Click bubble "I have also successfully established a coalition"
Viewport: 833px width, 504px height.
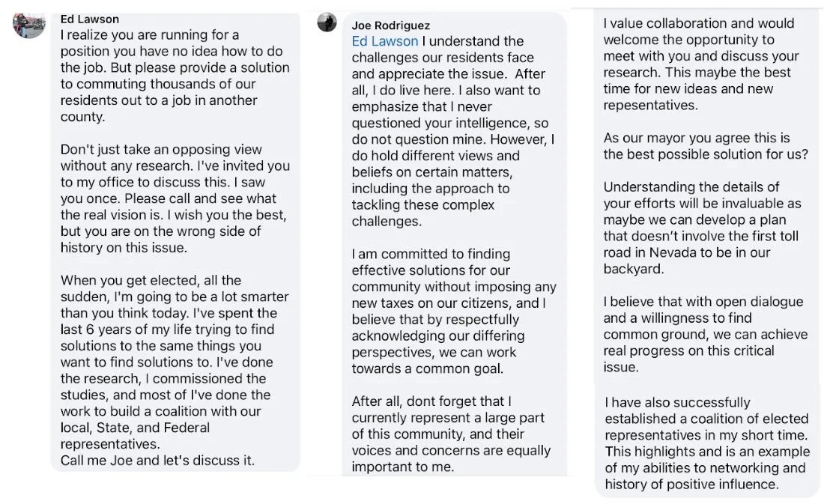click(x=707, y=443)
